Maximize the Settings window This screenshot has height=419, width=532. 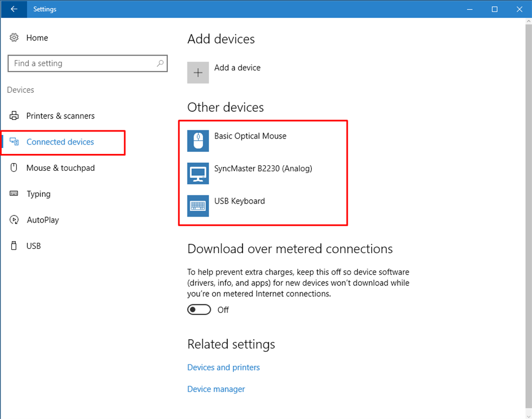(494, 9)
